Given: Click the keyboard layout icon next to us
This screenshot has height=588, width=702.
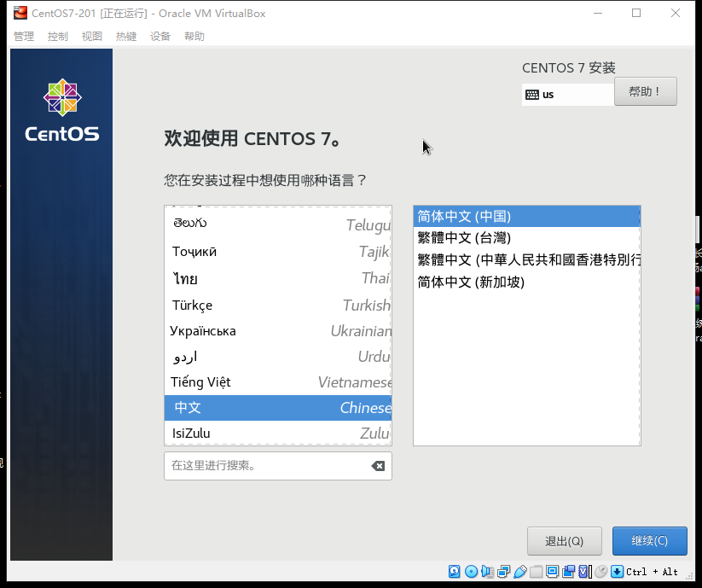Looking at the screenshot, I should 532,95.
